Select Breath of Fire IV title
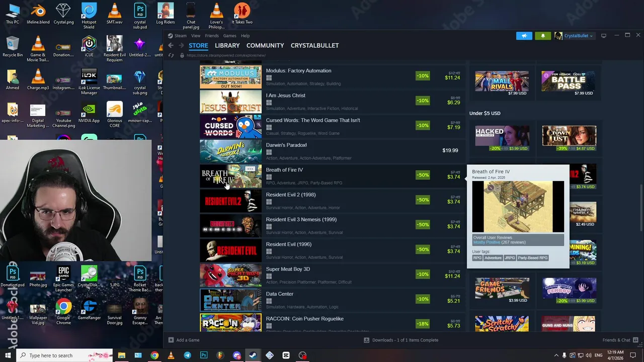Screen dimensions: 644x362 click(284, 170)
